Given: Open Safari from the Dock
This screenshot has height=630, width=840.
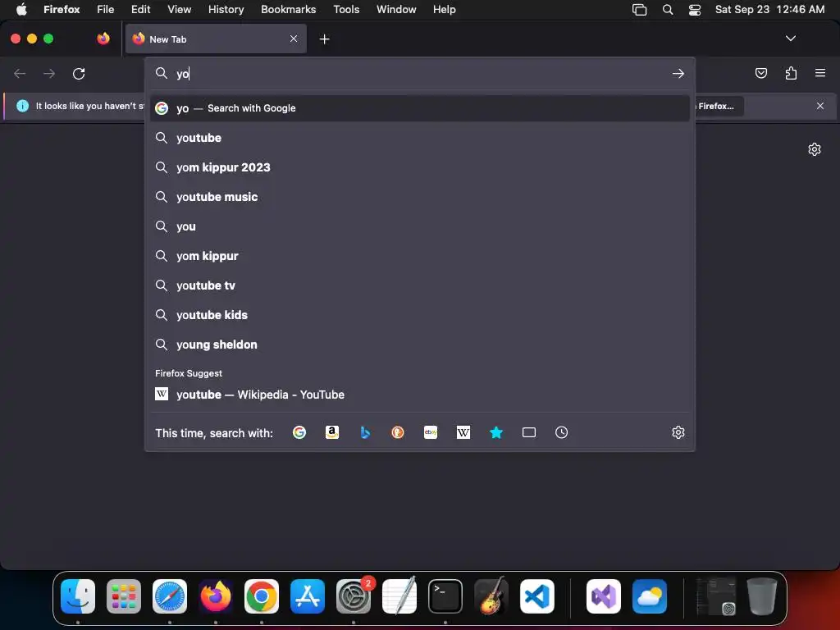Looking at the screenshot, I should coord(170,596).
